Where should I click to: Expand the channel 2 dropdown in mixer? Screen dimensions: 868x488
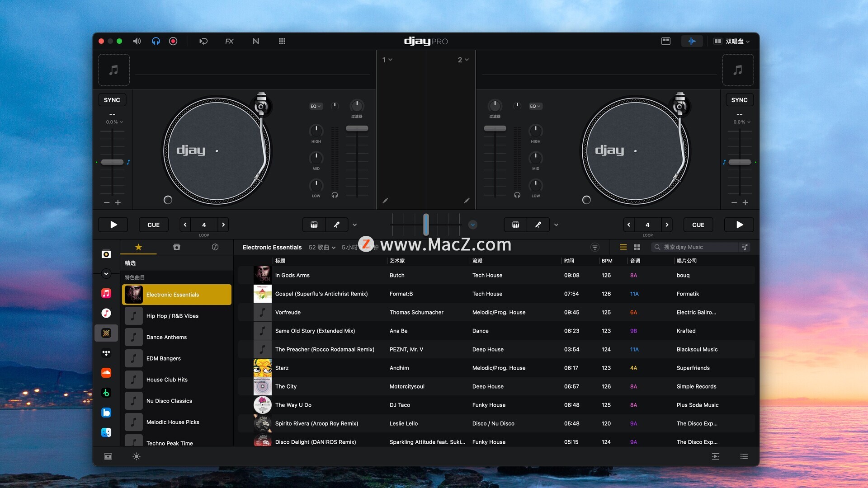(463, 60)
